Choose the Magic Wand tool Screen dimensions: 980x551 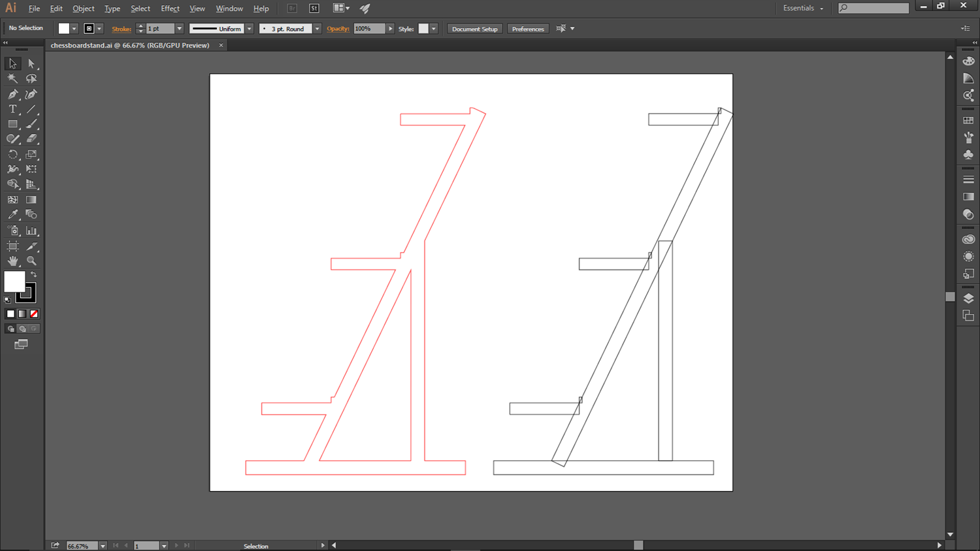12,78
